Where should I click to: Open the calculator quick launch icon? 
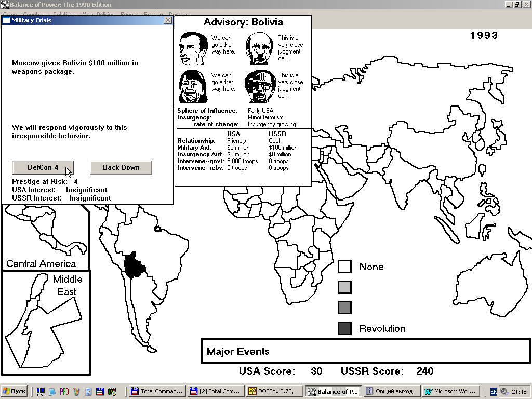coord(88,392)
